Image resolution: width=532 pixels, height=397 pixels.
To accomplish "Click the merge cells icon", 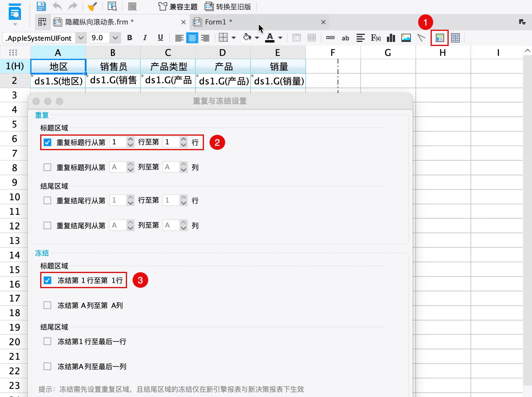I will click(297, 38).
